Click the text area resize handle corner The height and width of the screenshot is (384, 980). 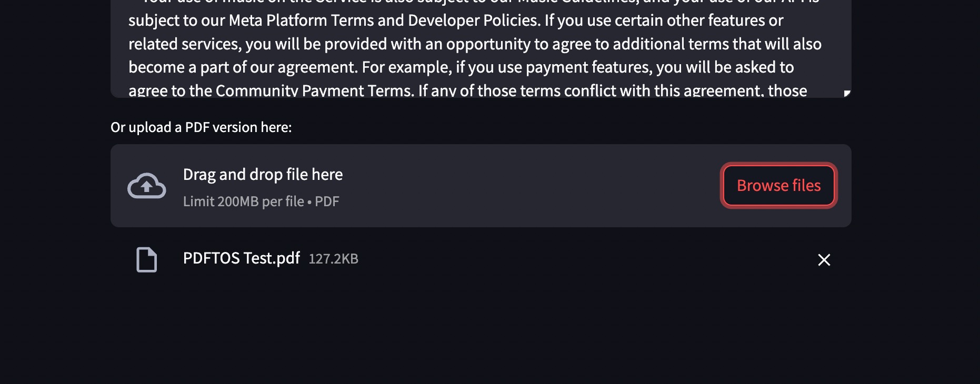[x=847, y=93]
